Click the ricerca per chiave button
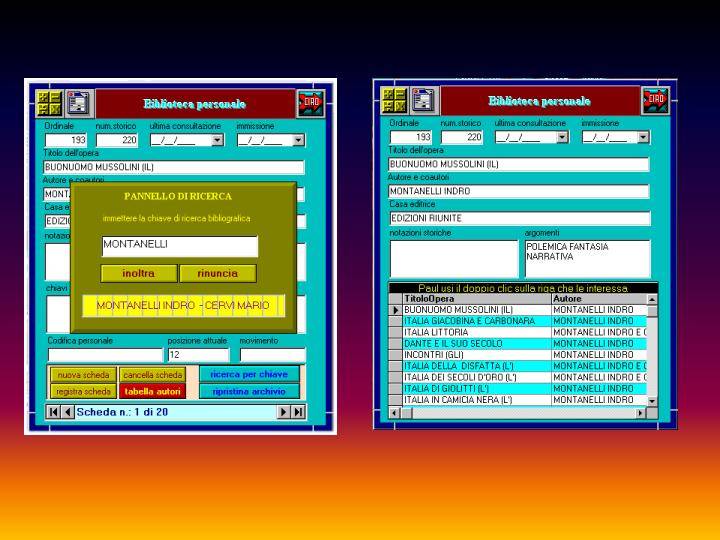This screenshot has width=720, height=540. (249, 374)
